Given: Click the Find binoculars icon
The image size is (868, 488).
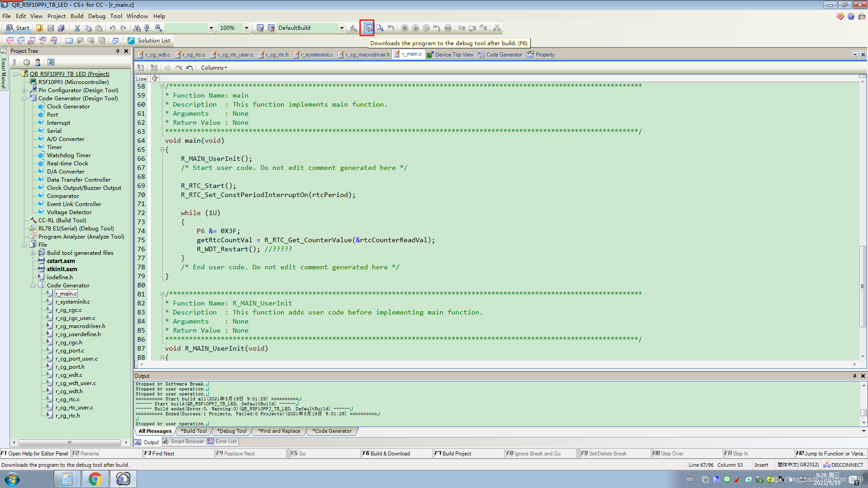Looking at the screenshot, I should (x=137, y=28).
